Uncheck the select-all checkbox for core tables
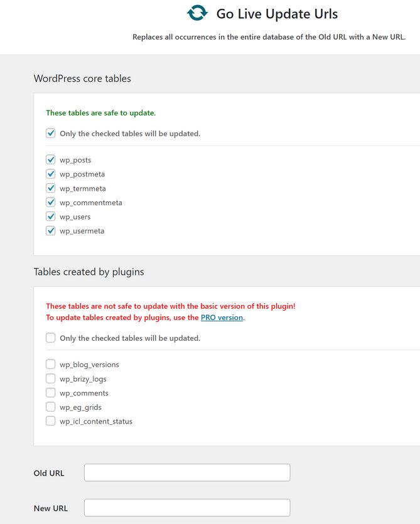The image size is (420, 524). point(50,133)
